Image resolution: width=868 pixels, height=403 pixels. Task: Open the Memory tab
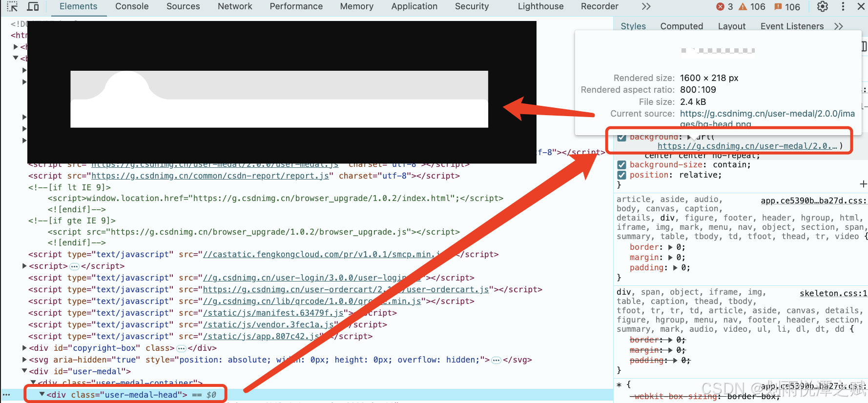pyautogui.click(x=357, y=6)
